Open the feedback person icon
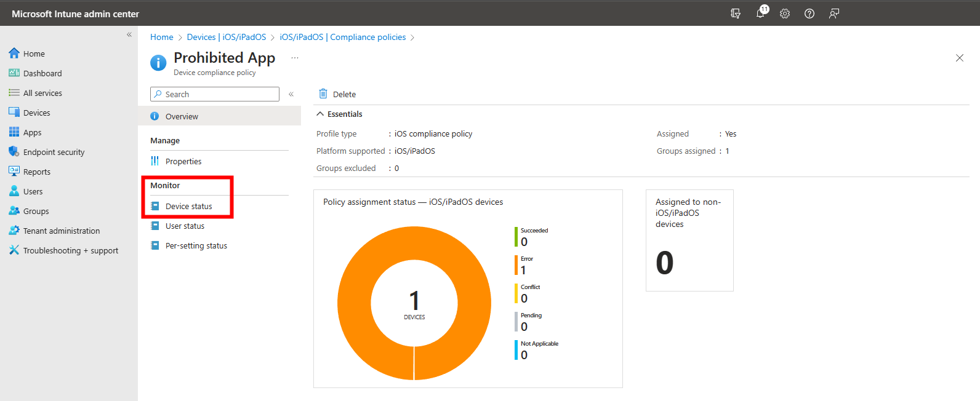Image resolution: width=980 pixels, height=401 pixels. [x=834, y=14]
